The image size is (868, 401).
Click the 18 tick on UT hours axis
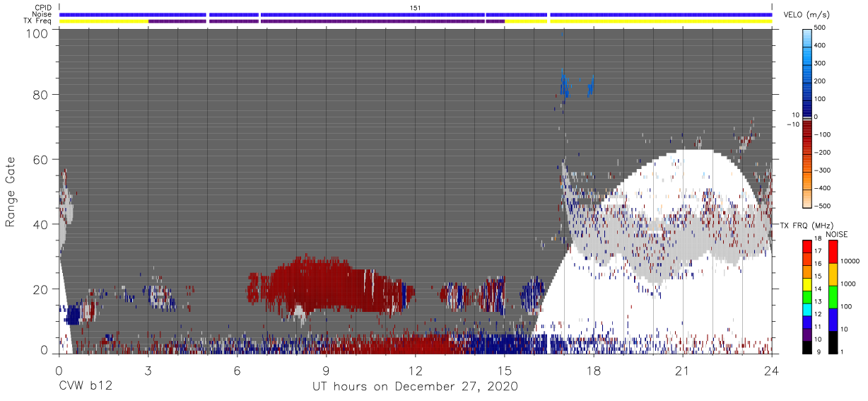[x=594, y=369]
